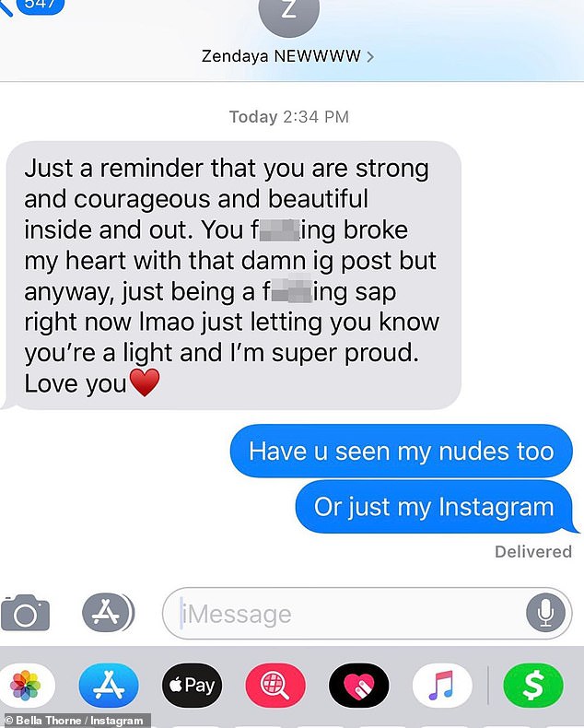This screenshot has height=728, width=584.
Task: Tap the gray Z contact avatar
Action: click(x=288, y=12)
